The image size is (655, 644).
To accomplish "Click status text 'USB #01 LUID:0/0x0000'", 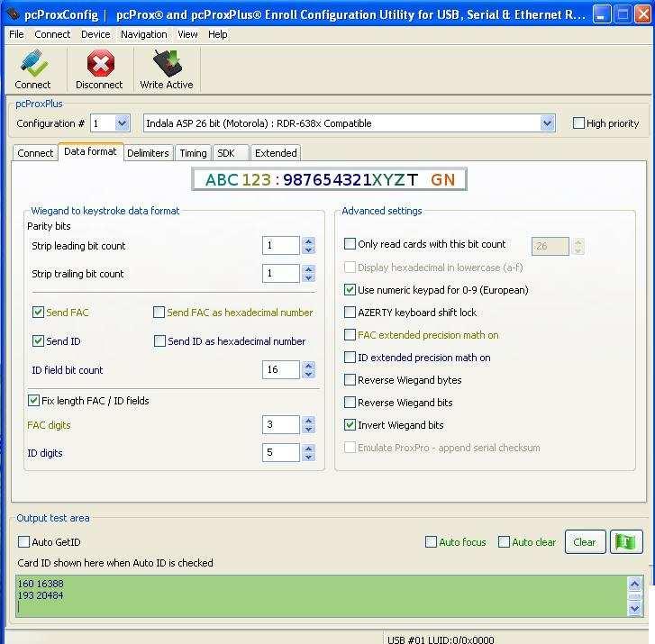I will click(x=441, y=639).
